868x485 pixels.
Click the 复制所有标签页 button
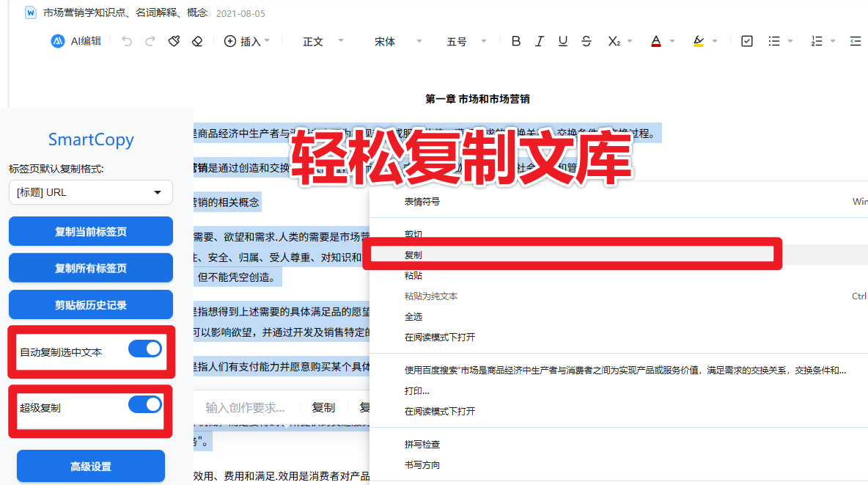point(90,268)
